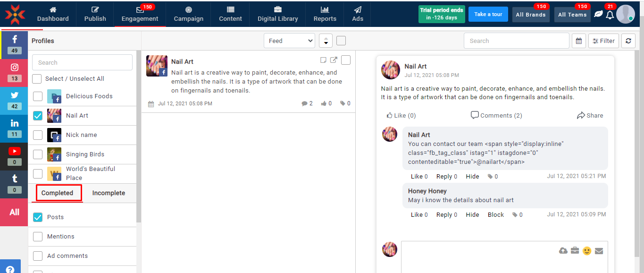Click the Filter button
Viewport: 644px width, 273px height.
pyautogui.click(x=603, y=41)
